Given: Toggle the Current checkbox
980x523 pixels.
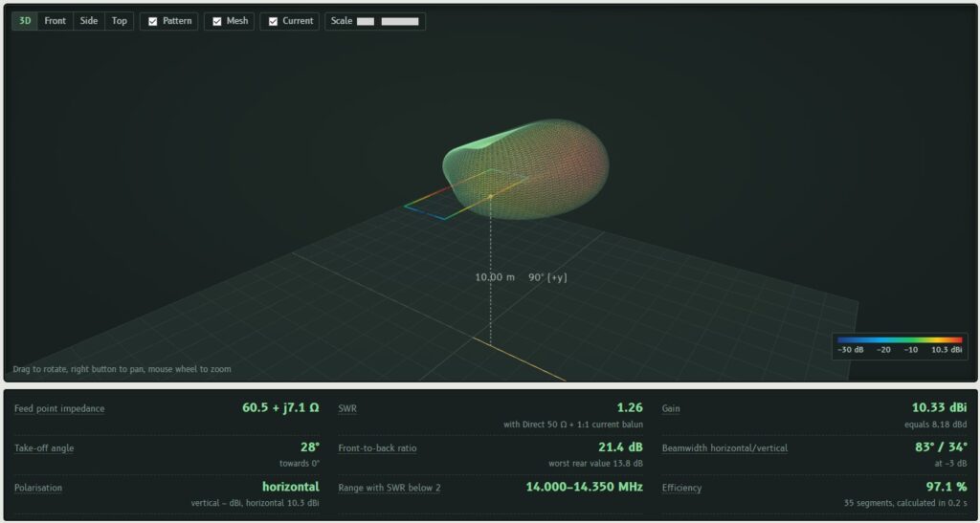Looking at the screenshot, I should click(x=273, y=21).
